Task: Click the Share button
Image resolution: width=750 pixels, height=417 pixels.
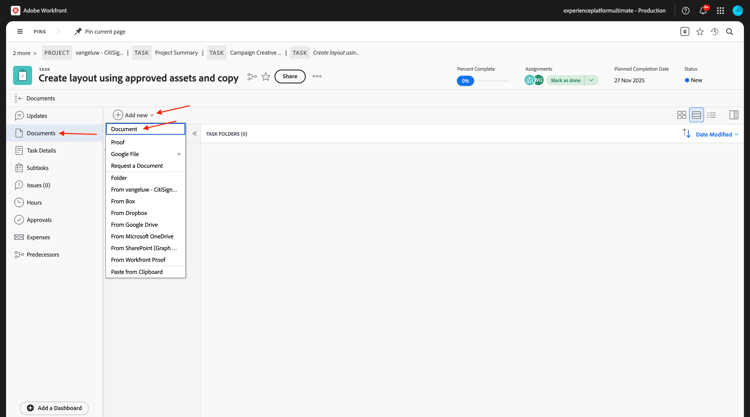Action: [290, 77]
